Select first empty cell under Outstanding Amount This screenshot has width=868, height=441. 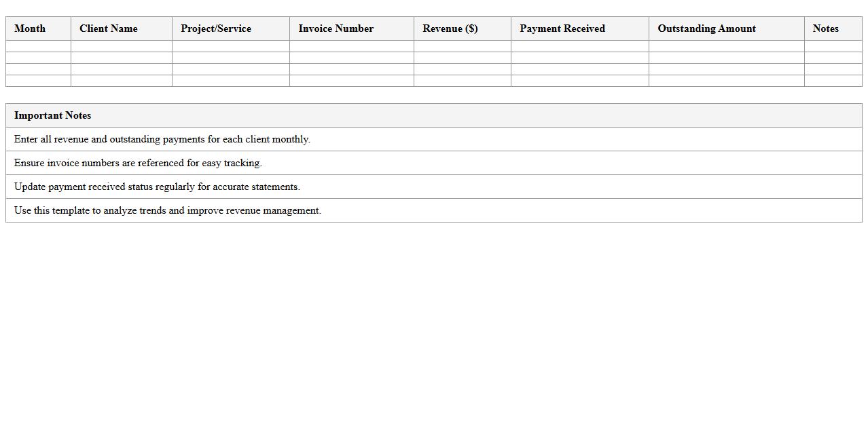727,46
